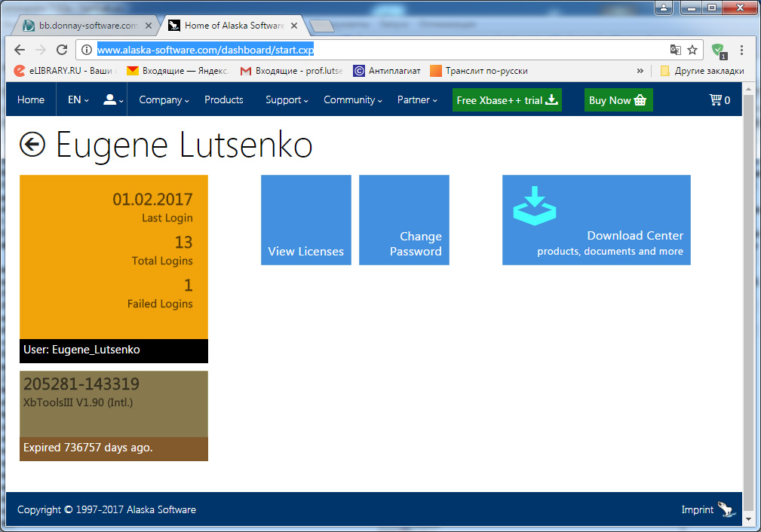Screen dimensions: 761x532
Task: Expand the EN language dropdown
Action: (x=78, y=100)
